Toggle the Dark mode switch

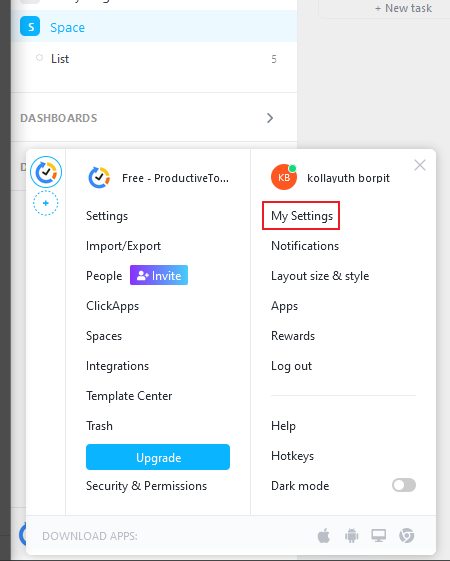pos(404,485)
